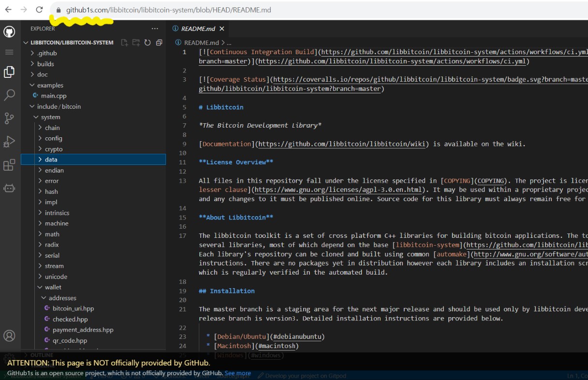Screen dimensions: 588x380
Task: Open checked.hpp file
Action: pyautogui.click(x=70, y=319)
